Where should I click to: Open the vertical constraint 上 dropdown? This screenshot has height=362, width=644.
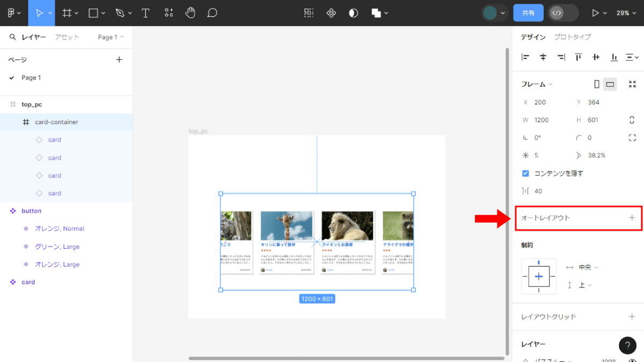pyautogui.click(x=585, y=285)
